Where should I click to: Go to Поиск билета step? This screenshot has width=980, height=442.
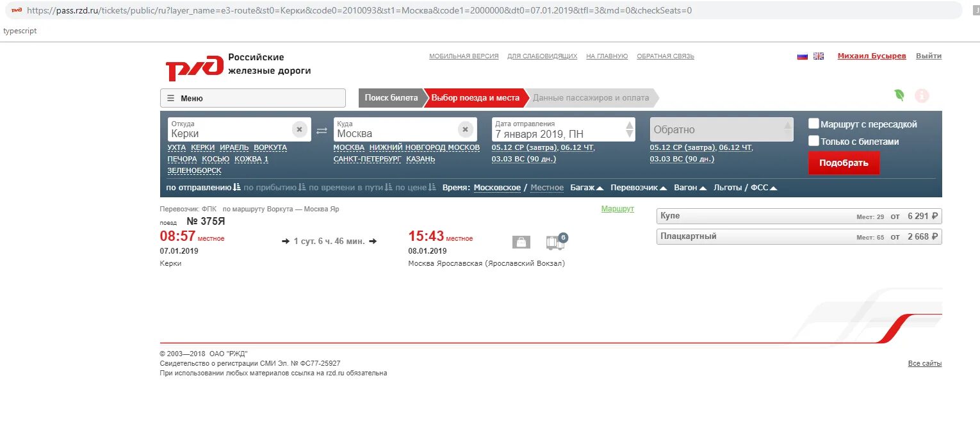391,98
